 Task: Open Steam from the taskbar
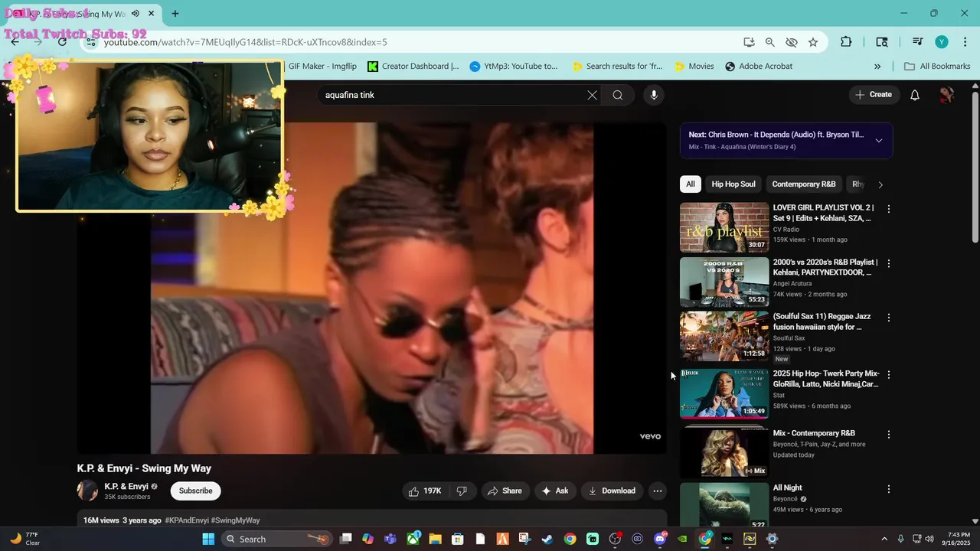[x=547, y=539]
